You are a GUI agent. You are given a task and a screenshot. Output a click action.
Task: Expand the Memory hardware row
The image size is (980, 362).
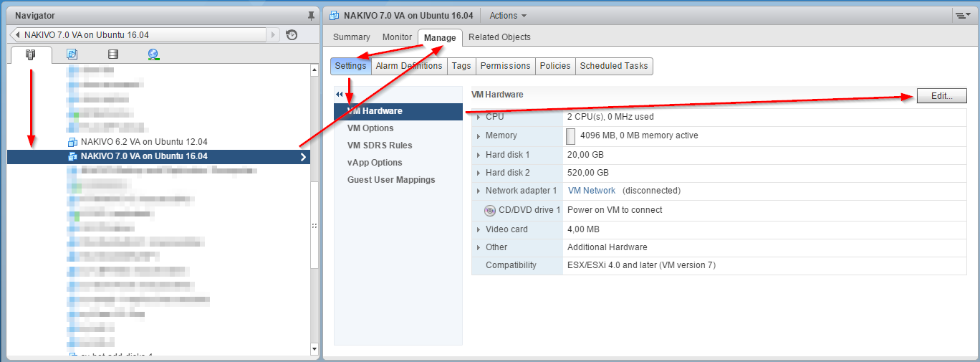[x=479, y=135]
